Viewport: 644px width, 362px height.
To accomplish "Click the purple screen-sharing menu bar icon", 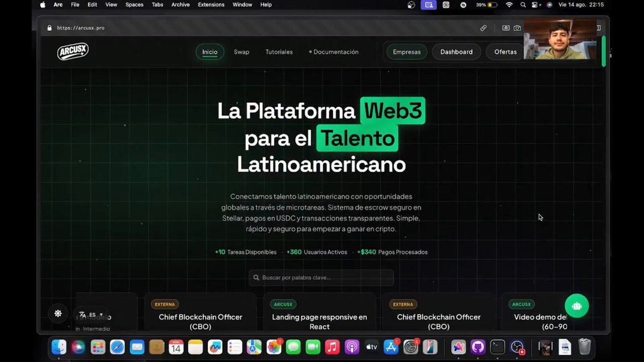I will point(428,5).
